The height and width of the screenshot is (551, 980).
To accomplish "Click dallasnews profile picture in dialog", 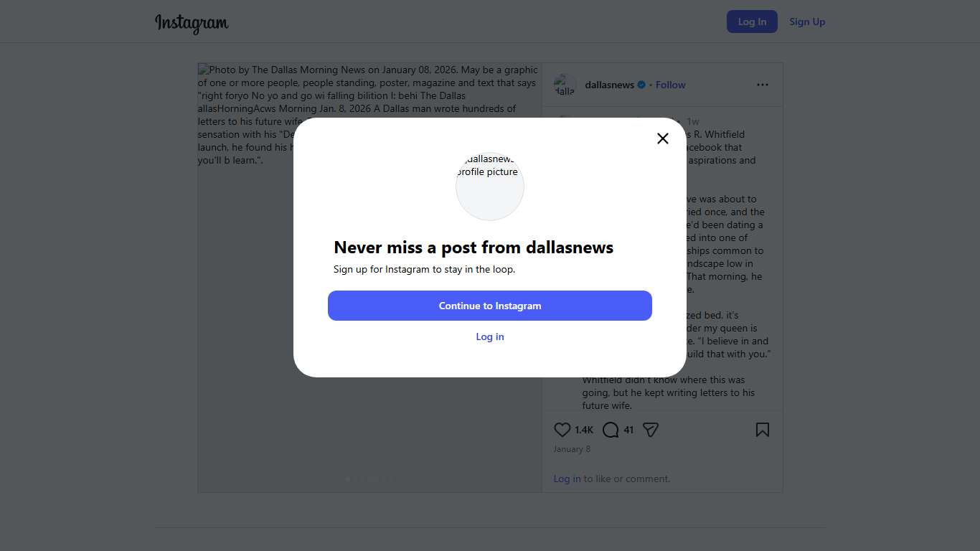I will tap(490, 187).
